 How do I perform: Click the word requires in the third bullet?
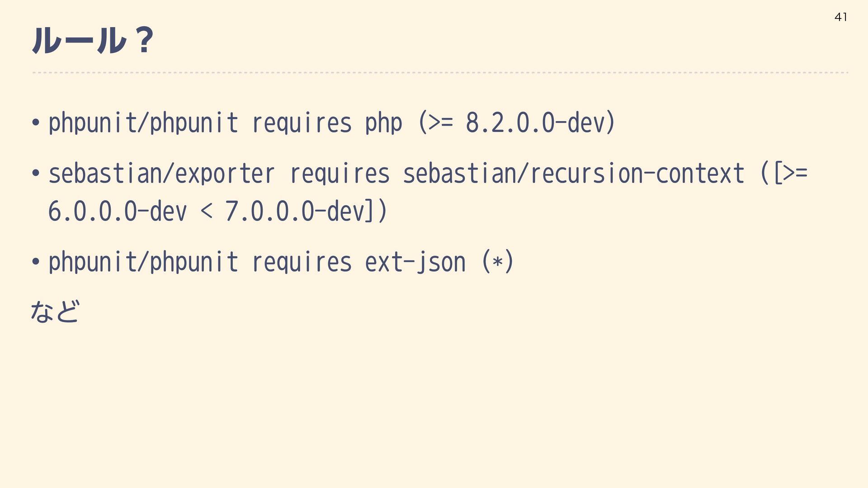[302, 262]
